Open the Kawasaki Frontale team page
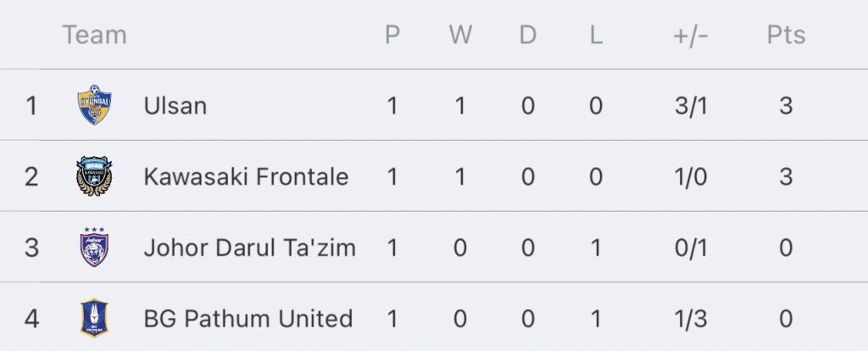868x351 pixels. (246, 176)
